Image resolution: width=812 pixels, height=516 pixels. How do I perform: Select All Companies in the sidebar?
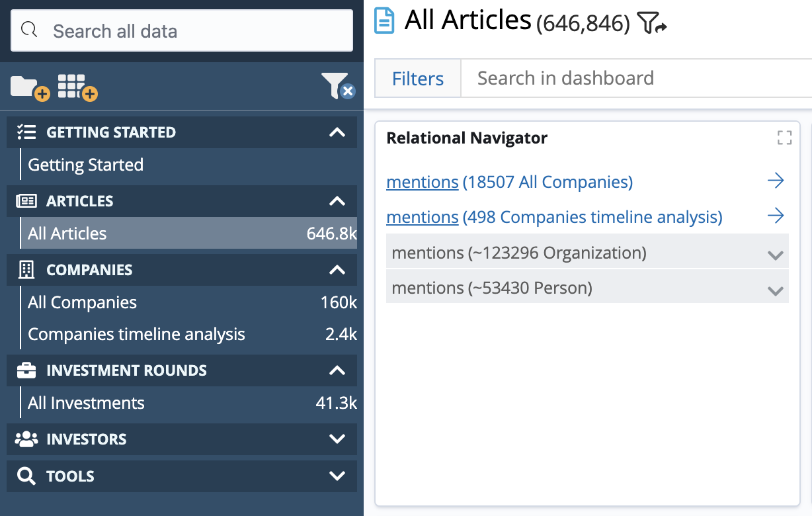[x=82, y=302]
